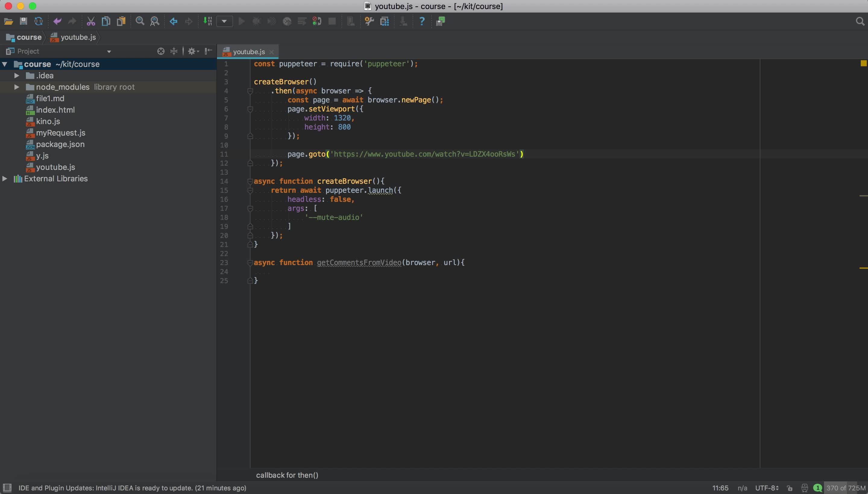Click the Hector inspector face icon
The image size is (868, 494).
[804, 488]
